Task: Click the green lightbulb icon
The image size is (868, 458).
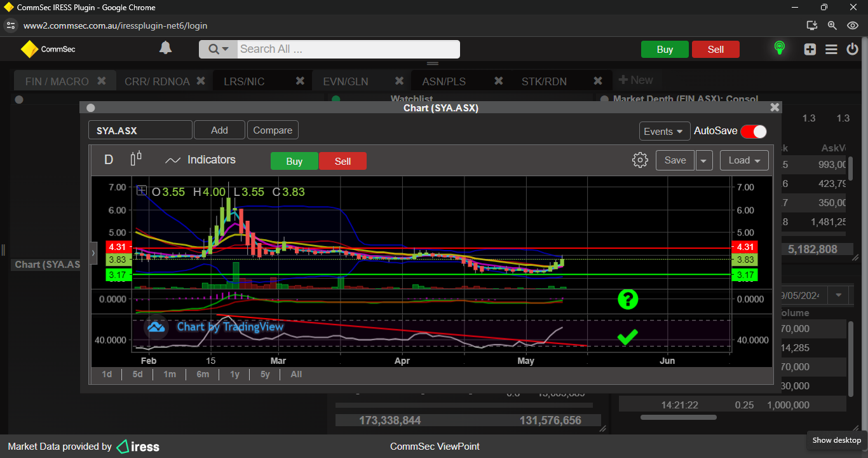Action: click(x=779, y=48)
